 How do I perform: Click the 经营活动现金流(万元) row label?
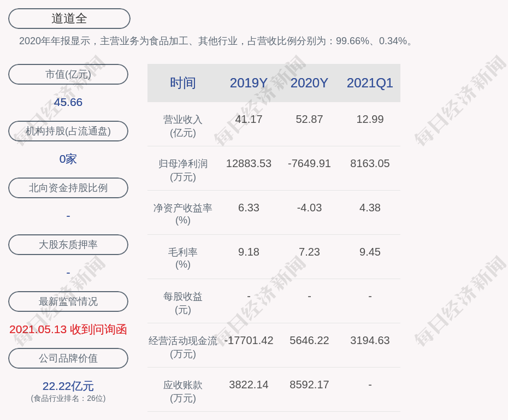pyautogui.click(x=183, y=347)
